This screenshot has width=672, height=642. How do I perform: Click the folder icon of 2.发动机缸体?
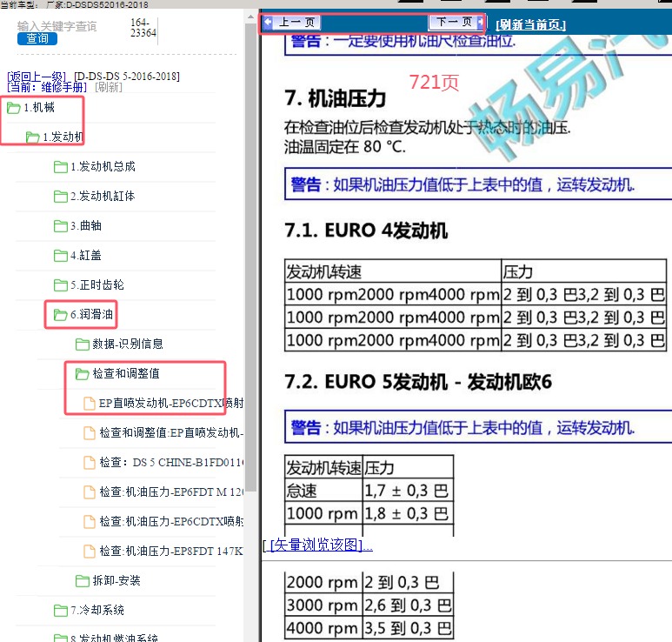pos(61,197)
